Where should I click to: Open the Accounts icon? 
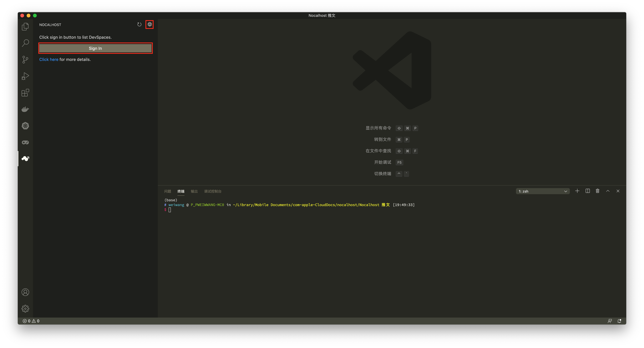(x=25, y=292)
